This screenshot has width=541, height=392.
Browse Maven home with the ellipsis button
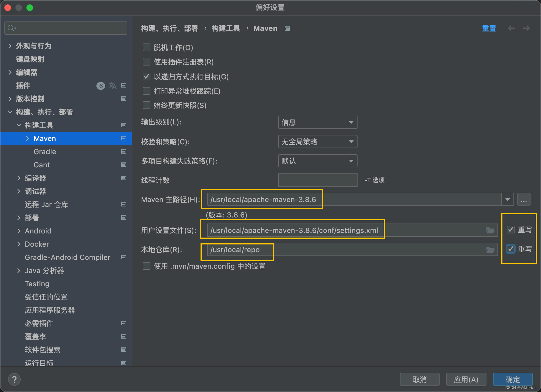tap(524, 199)
